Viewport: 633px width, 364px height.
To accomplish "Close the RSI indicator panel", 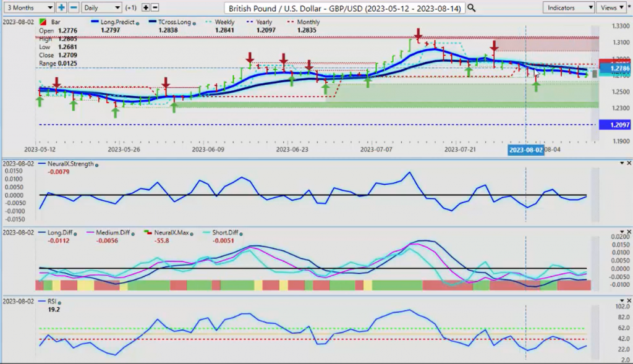I will tap(629, 300).
